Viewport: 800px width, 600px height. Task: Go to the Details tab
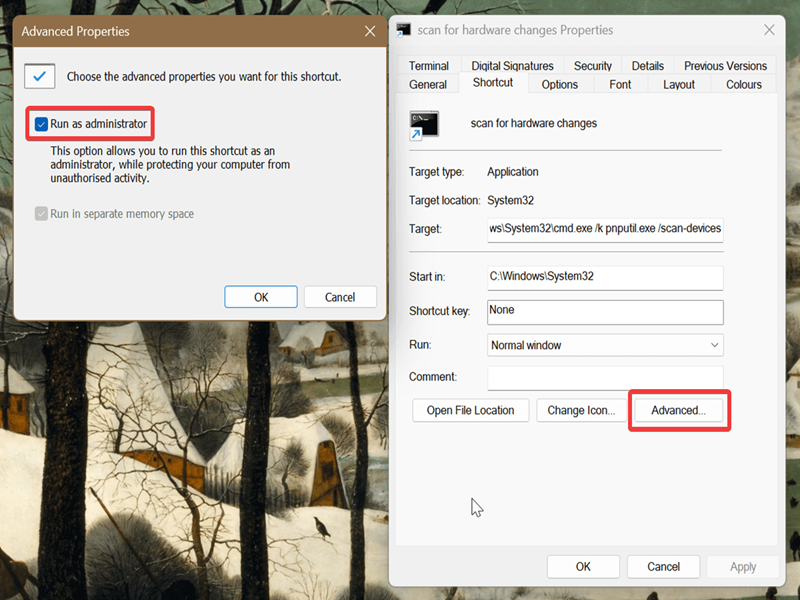(x=647, y=66)
